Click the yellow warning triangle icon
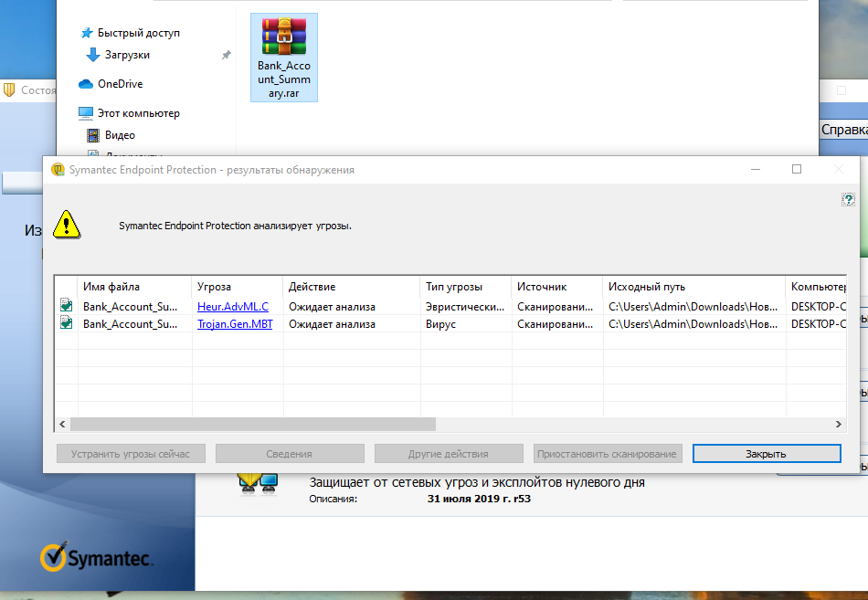Image resolution: width=868 pixels, height=600 pixels. (x=67, y=225)
